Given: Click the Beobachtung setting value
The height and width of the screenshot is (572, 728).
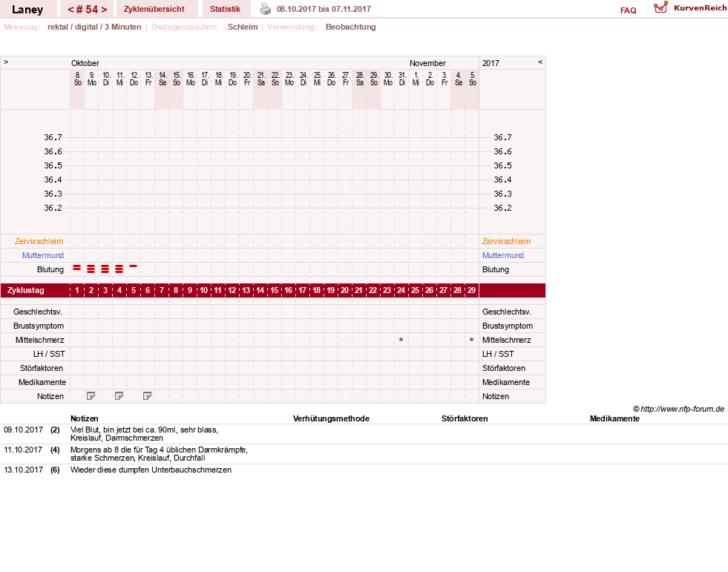Looking at the screenshot, I should tap(350, 27).
